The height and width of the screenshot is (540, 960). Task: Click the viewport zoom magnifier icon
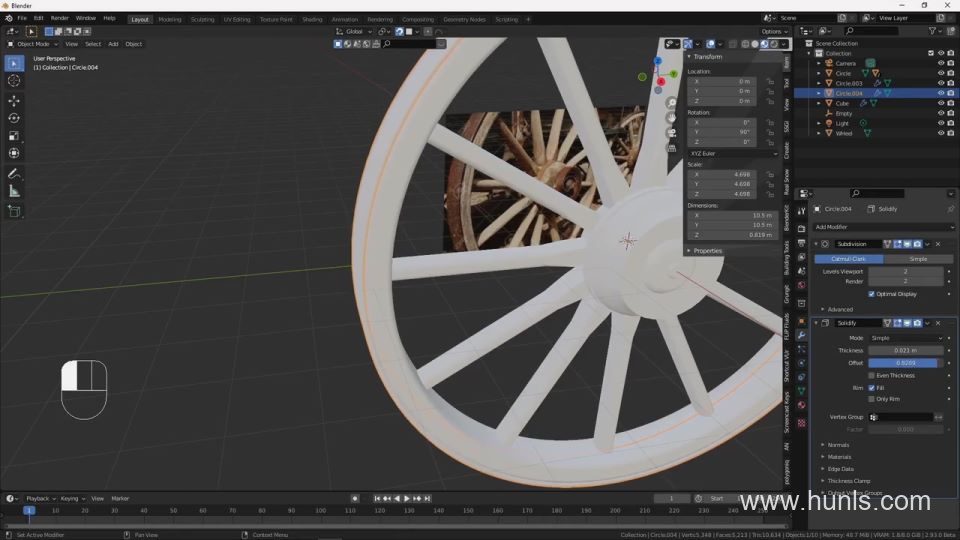pyautogui.click(x=672, y=103)
